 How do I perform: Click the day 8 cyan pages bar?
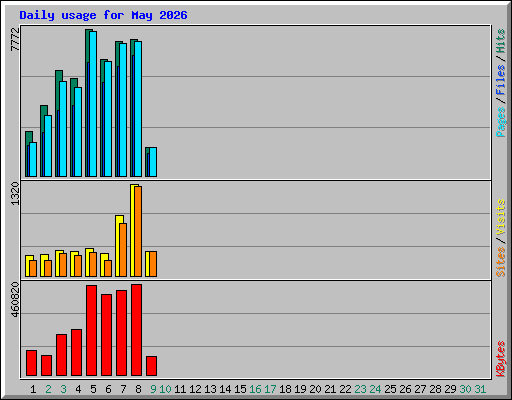pyautogui.click(x=138, y=109)
